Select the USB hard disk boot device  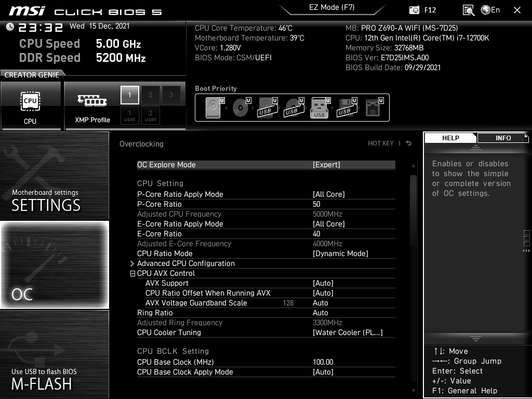[x=268, y=108]
